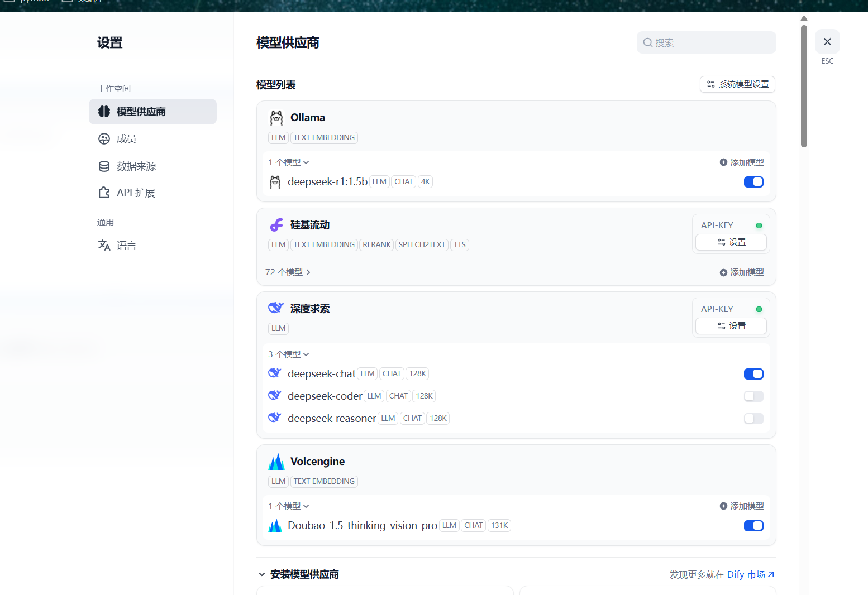The height and width of the screenshot is (595, 868).
Task: Click the SPEECH2TEXT tag under 硅基流动
Action: [422, 245]
